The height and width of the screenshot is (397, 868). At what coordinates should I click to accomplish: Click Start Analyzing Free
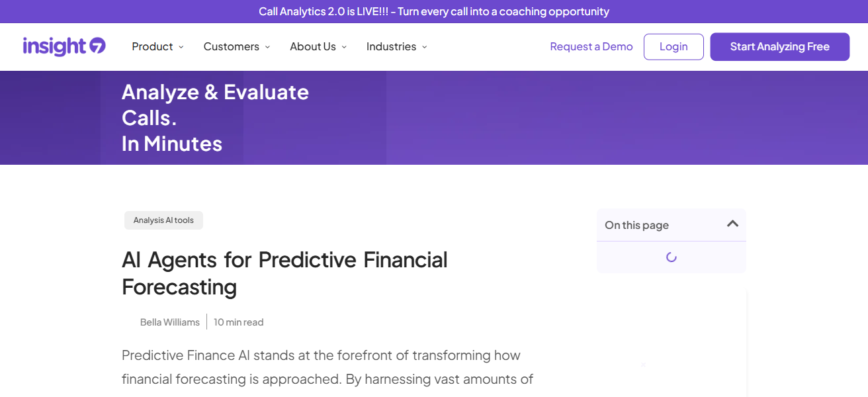(779, 46)
